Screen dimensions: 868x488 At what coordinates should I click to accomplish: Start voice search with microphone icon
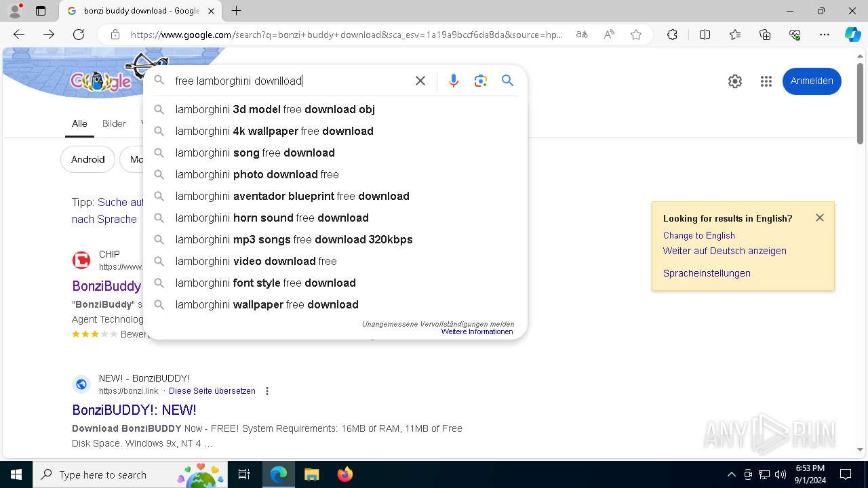(x=454, y=81)
